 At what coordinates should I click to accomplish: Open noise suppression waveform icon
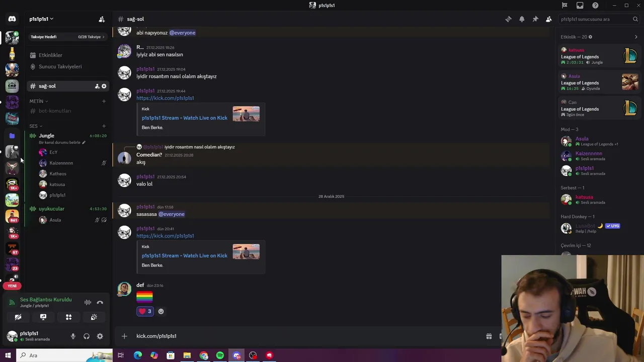pyautogui.click(x=88, y=302)
